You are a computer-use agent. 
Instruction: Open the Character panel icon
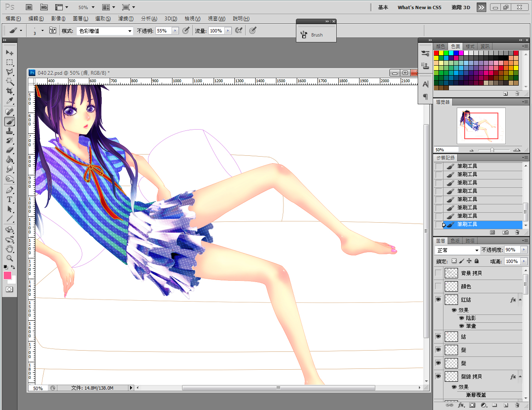(425, 84)
